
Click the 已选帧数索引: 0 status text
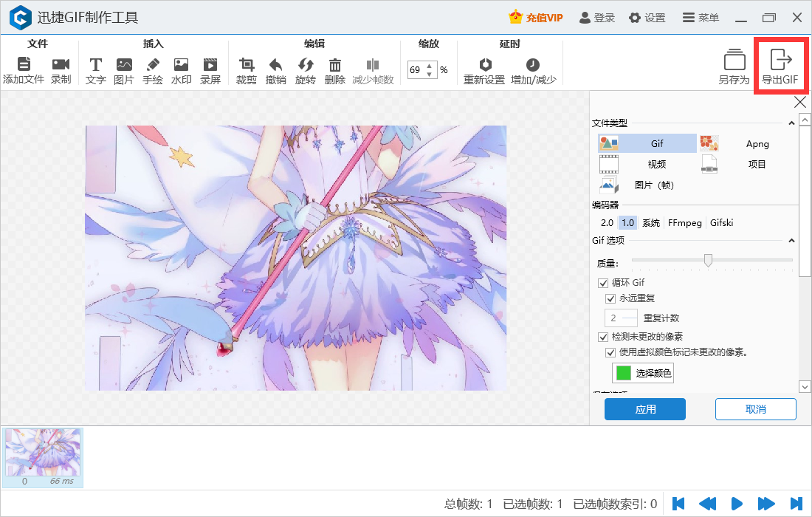tap(615, 504)
